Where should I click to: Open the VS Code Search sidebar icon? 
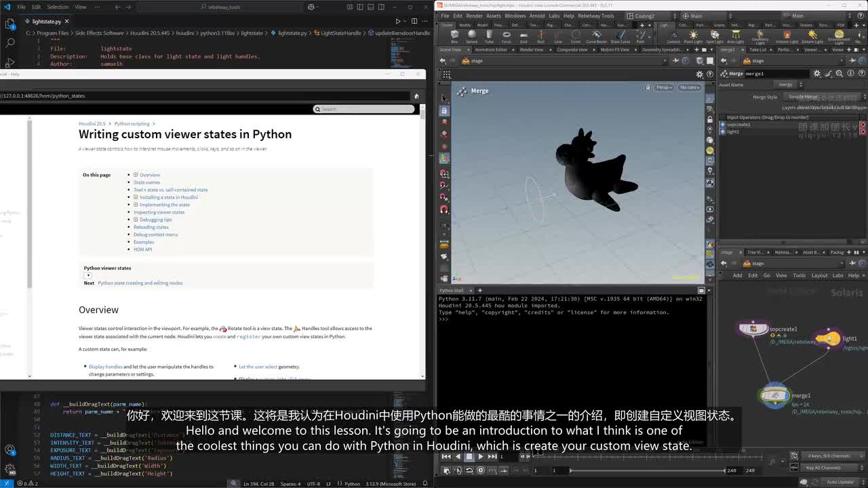(10, 42)
